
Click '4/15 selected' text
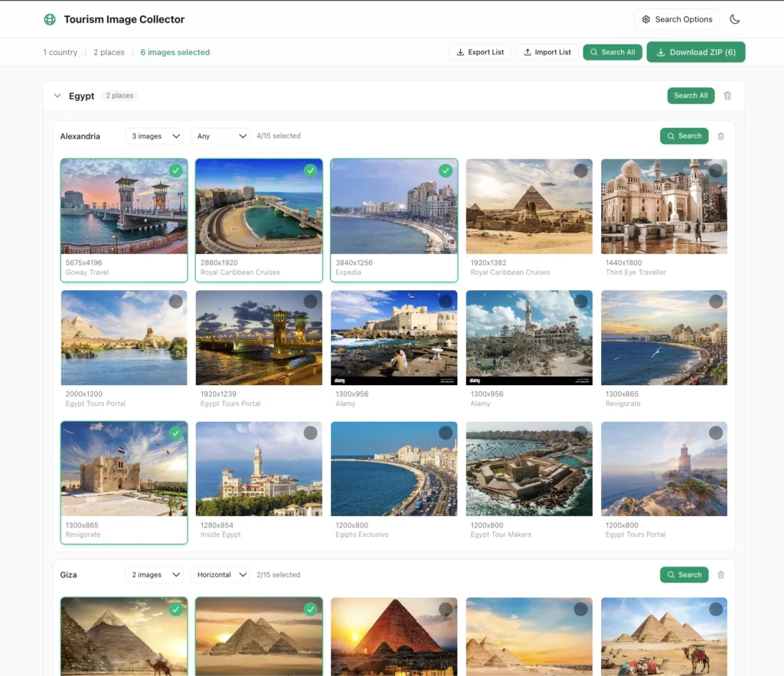click(x=279, y=136)
